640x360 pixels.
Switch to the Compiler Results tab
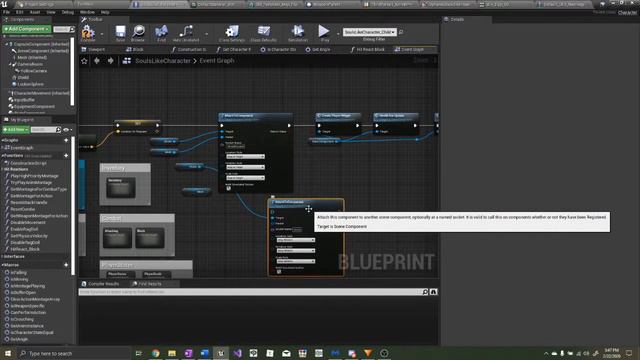100,284
